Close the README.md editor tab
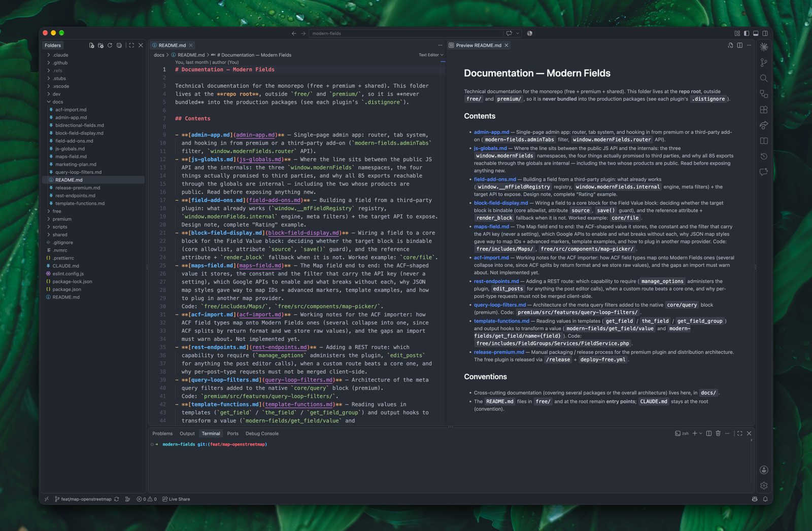 (191, 46)
